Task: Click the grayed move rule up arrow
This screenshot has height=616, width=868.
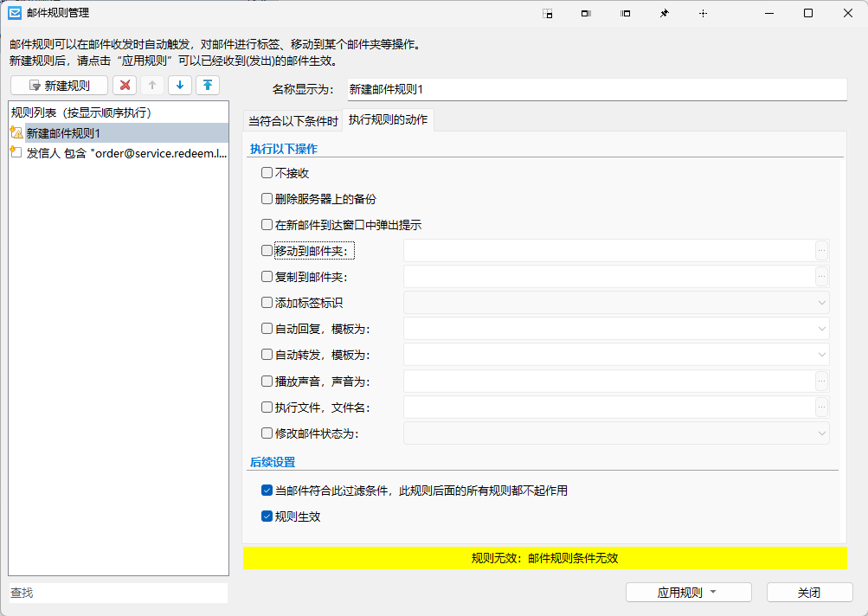Action: pos(152,85)
